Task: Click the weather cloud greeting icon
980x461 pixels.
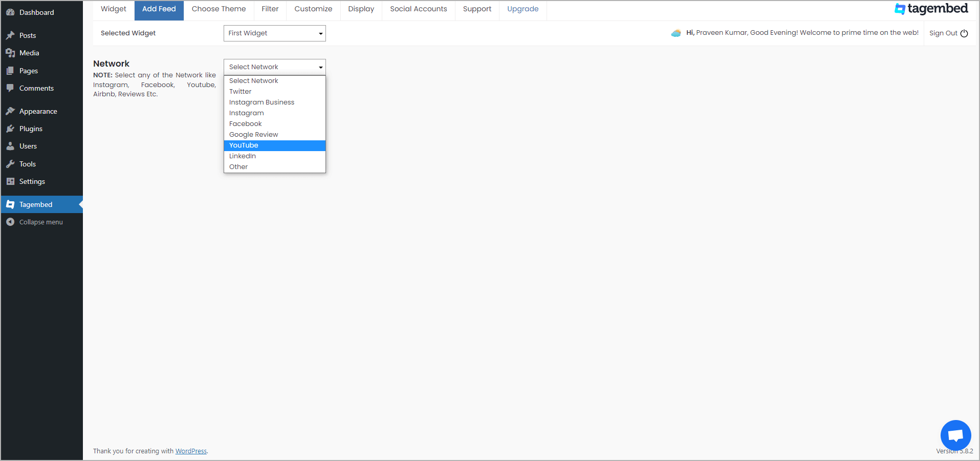Action: 676,33
